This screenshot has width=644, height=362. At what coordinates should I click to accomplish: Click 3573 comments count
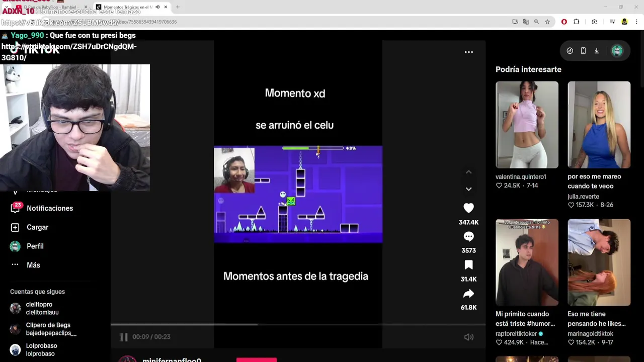pos(468,250)
